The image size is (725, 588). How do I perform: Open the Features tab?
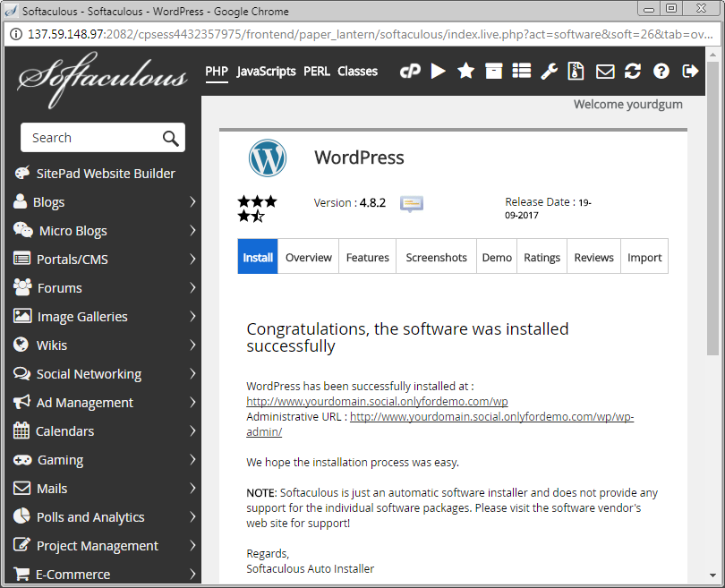[x=368, y=257]
